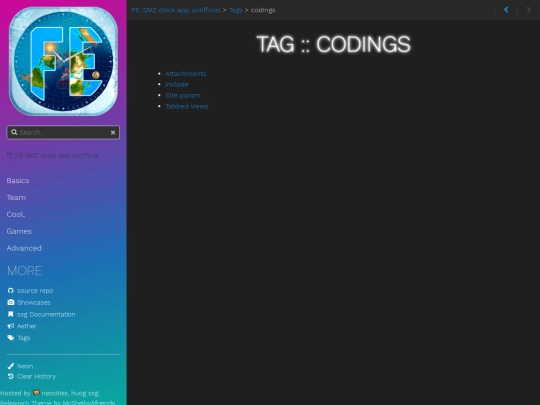Click the camera icon beside Showcases
Viewport: 540px width, 405px height.
11,302
